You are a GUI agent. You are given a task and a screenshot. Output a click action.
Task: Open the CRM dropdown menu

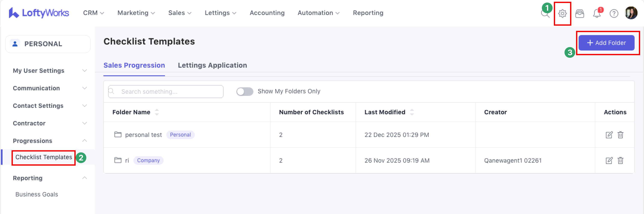click(94, 13)
